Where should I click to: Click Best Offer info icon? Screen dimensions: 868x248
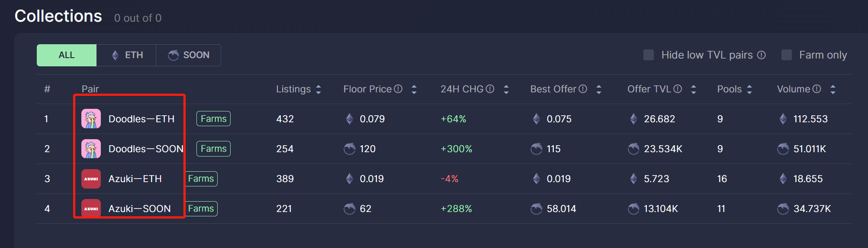(x=583, y=89)
